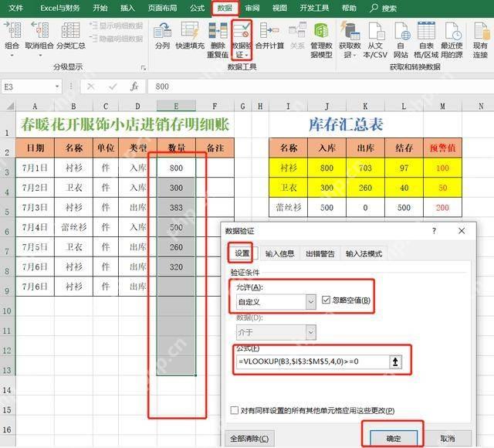Launch 分列 Text to Columns

click(162, 36)
